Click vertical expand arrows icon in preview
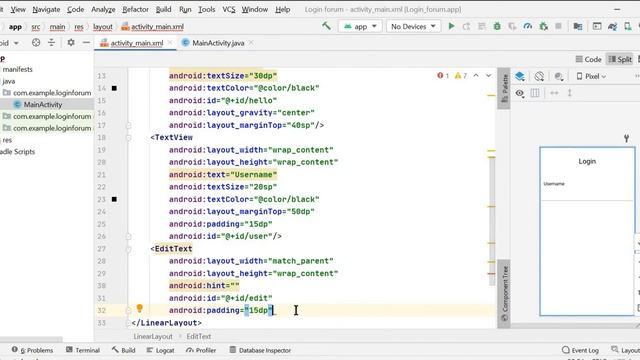This screenshot has height=360, width=640. coord(570,93)
